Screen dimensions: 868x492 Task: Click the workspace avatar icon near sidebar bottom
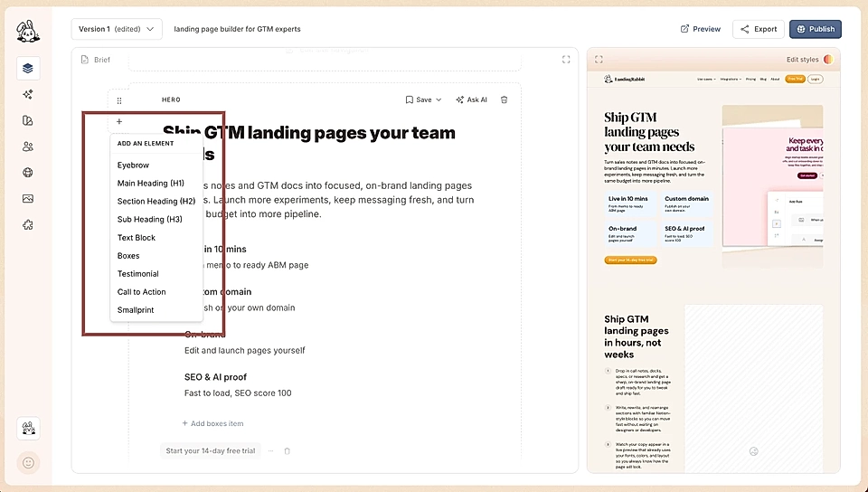28,429
